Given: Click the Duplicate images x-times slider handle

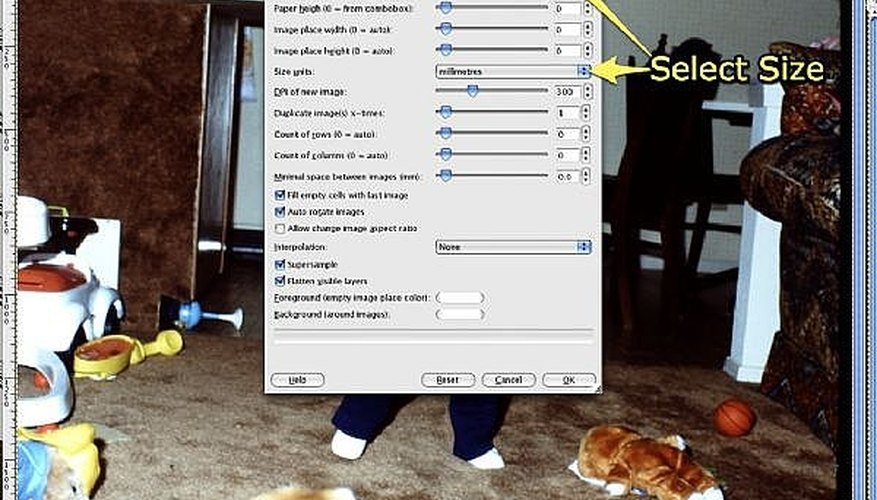Looking at the screenshot, I should [x=445, y=112].
